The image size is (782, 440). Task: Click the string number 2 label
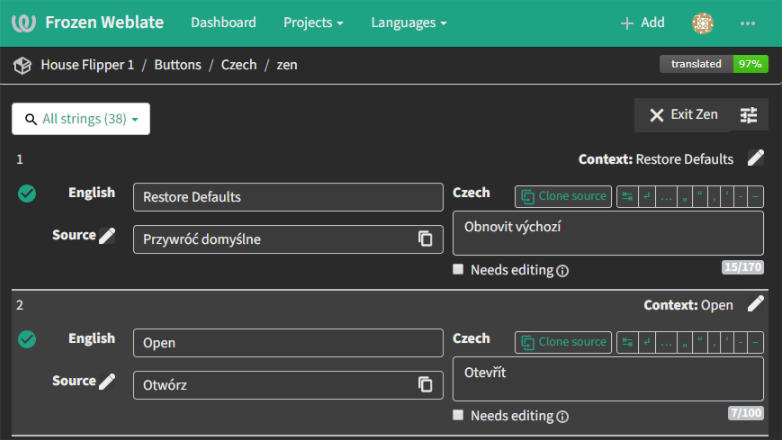19,305
